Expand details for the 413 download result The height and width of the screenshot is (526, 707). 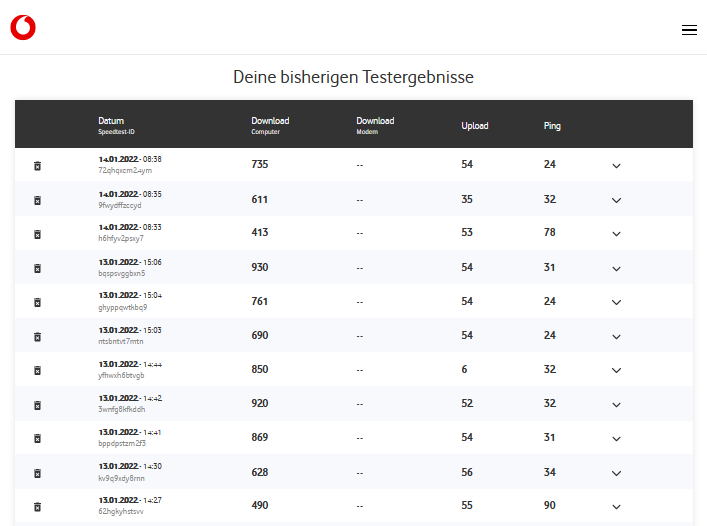click(x=616, y=234)
